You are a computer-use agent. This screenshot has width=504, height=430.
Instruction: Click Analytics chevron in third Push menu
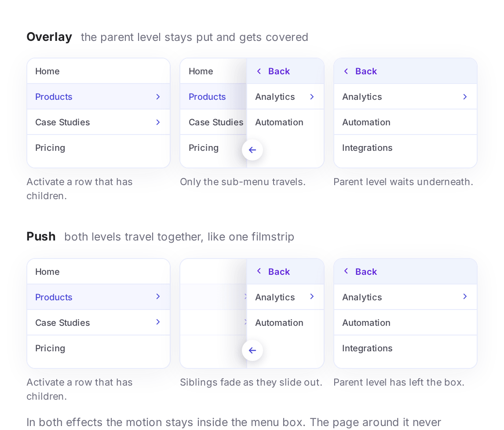[465, 297]
